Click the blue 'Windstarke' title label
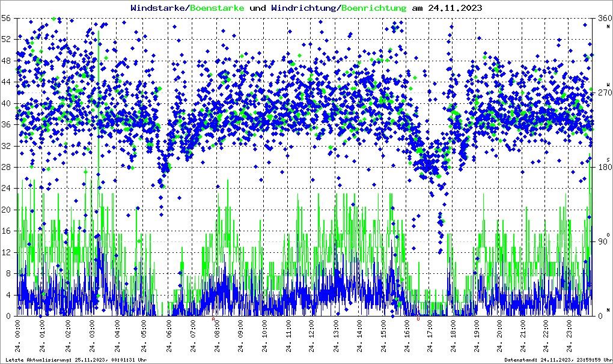Screen dimensions: 613x364 [159, 8]
